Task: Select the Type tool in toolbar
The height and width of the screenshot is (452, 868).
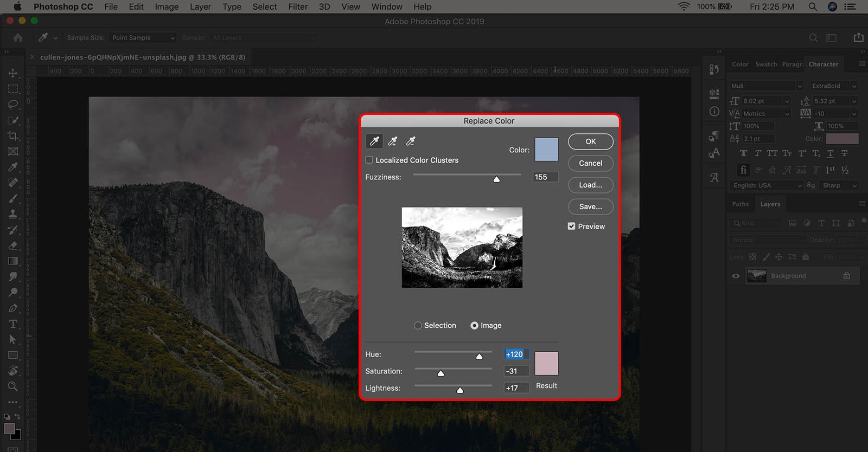Action: click(13, 324)
